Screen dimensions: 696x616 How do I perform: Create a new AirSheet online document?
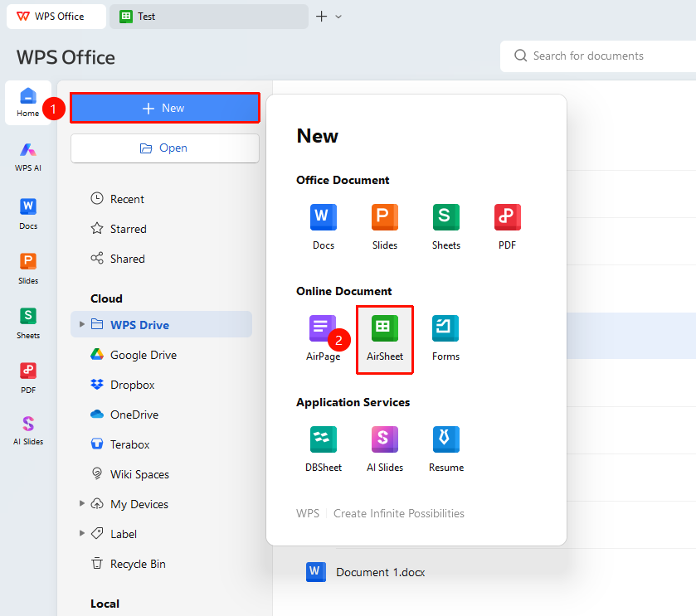coord(384,339)
